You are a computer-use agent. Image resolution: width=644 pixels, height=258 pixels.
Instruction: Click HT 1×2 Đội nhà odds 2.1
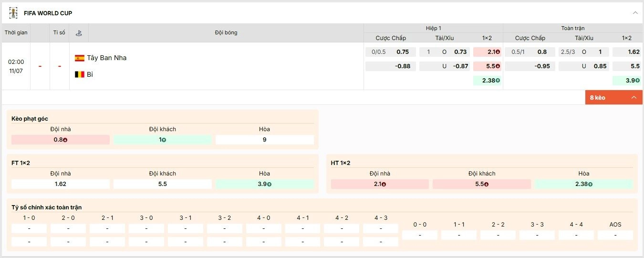(x=380, y=184)
